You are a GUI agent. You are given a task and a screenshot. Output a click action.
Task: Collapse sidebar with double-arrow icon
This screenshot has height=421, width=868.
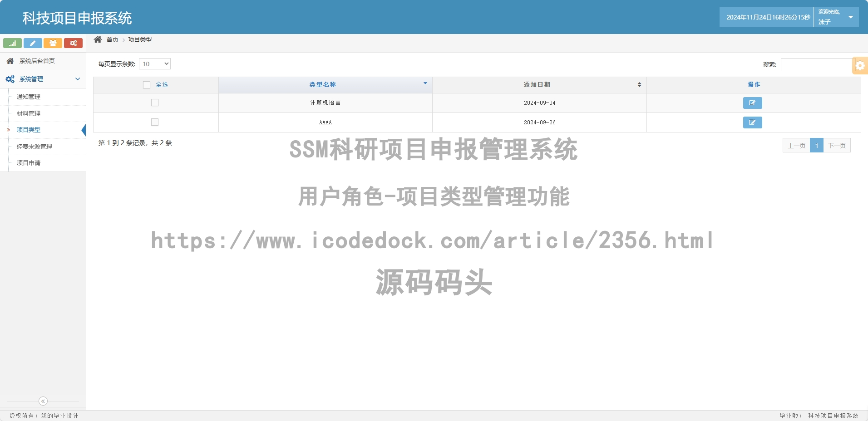coord(43,401)
